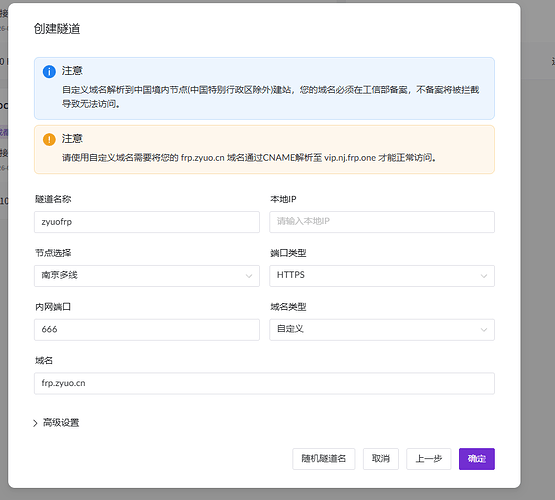This screenshot has height=500, width=555.
Task: Click the arrow icon in 南京多线 dropdown
Action: [x=249, y=276]
